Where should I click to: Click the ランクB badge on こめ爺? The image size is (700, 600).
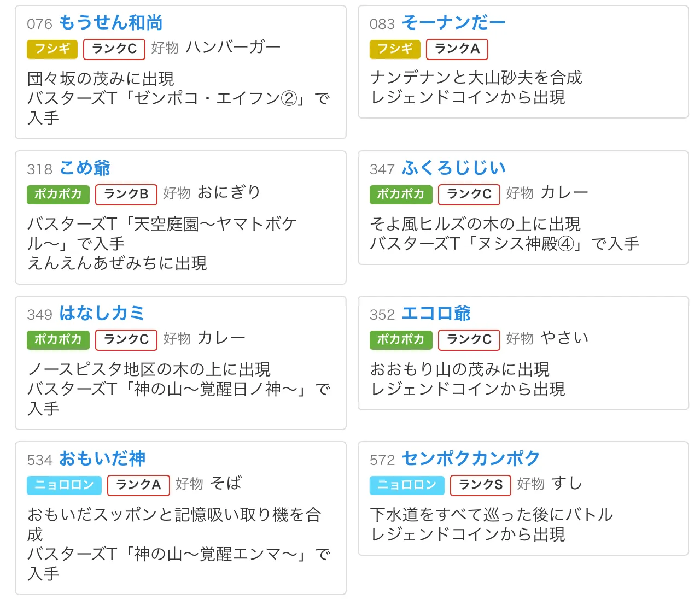pos(126,195)
